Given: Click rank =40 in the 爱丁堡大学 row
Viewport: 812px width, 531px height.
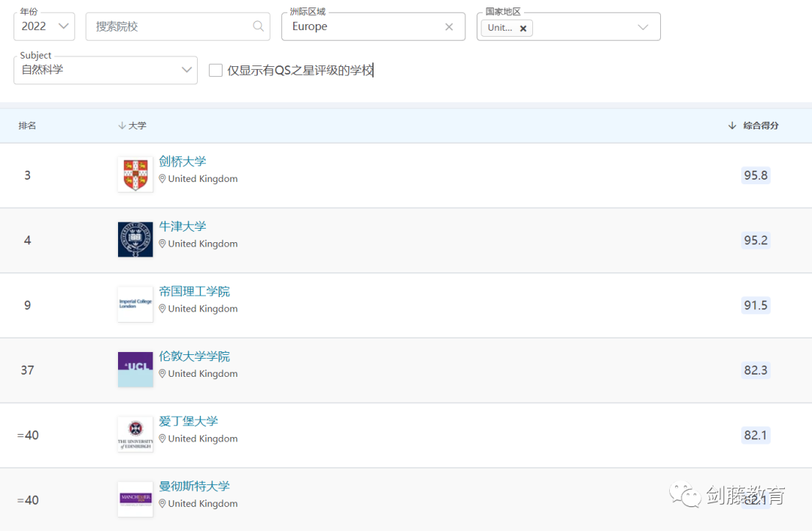Looking at the screenshot, I should pyautogui.click(x=28, y=435).
